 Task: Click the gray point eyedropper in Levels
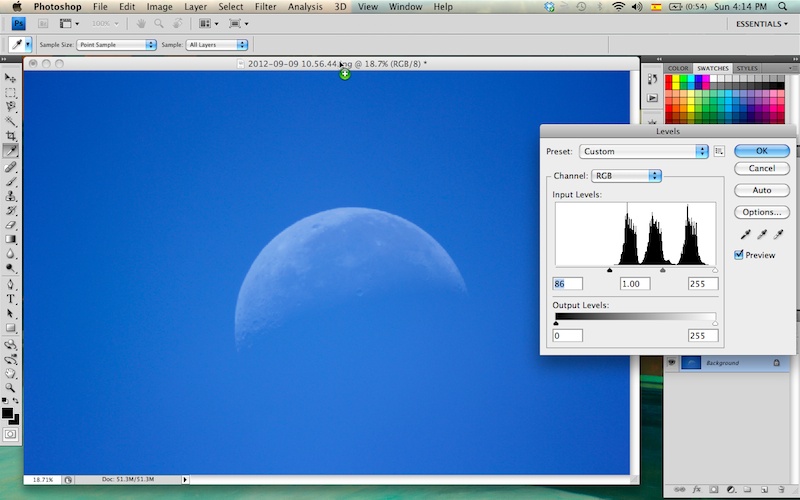[x=760, y=235]
